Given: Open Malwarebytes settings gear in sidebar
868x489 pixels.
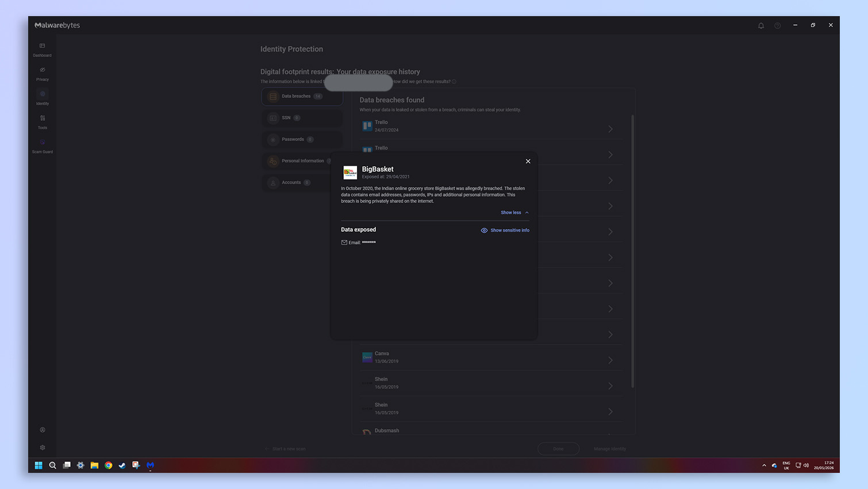Looking at the screenshot, I should (x=42, y=448).
